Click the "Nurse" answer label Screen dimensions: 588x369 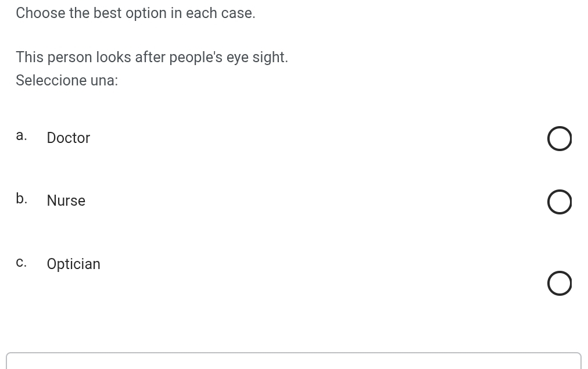pyautogui.click(x=66, y=201)
